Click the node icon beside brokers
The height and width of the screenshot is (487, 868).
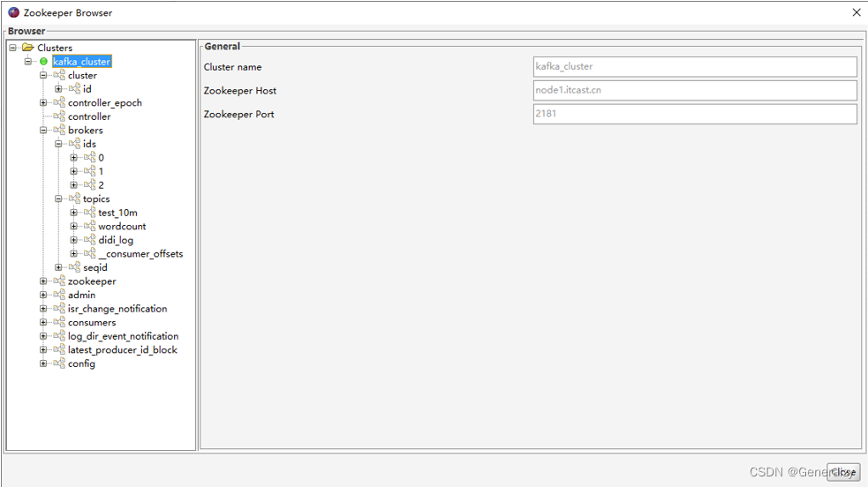tap(60, 131)
